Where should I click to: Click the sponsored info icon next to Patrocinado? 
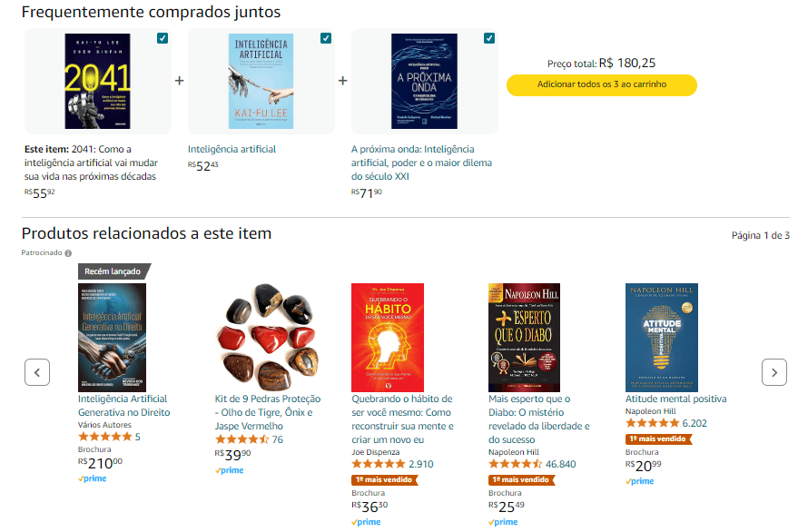point(68,253)
